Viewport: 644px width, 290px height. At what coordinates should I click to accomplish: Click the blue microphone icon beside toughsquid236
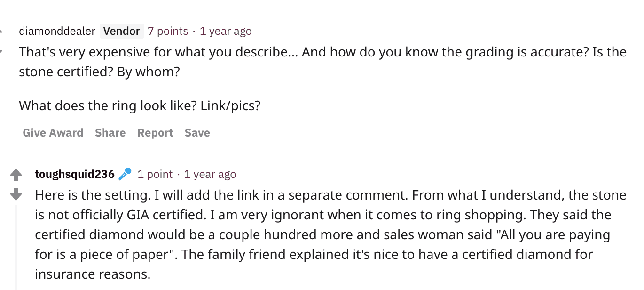click(x=125, y=174)
